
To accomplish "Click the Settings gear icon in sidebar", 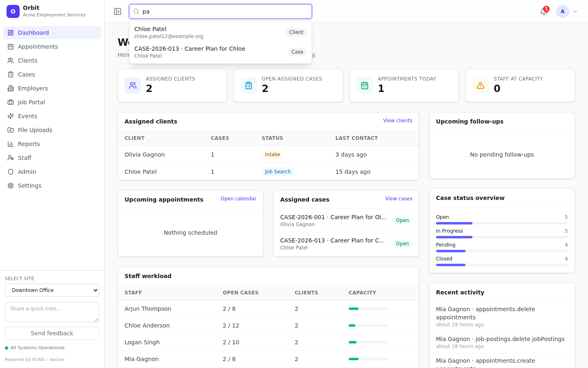I will 11,186.
